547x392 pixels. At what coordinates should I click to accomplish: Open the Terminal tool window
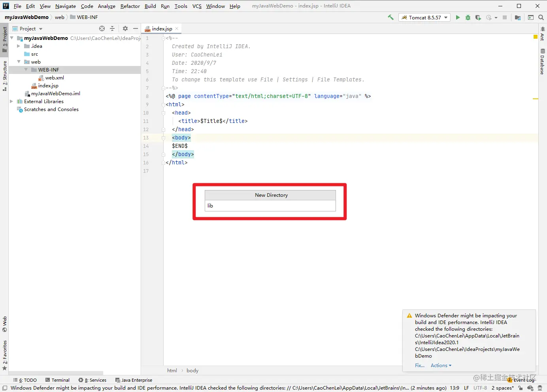click(x=58, y=380)
